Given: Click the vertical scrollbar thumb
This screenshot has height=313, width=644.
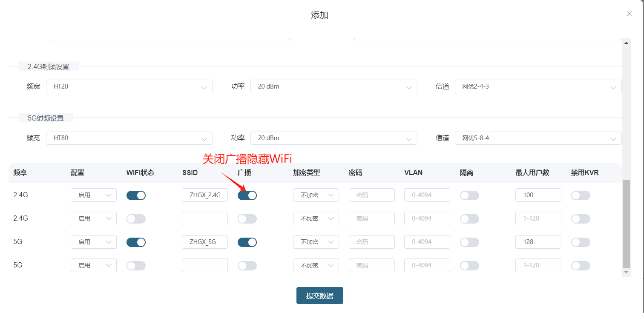Looking at the screenshot, I should tap(626, 224).
